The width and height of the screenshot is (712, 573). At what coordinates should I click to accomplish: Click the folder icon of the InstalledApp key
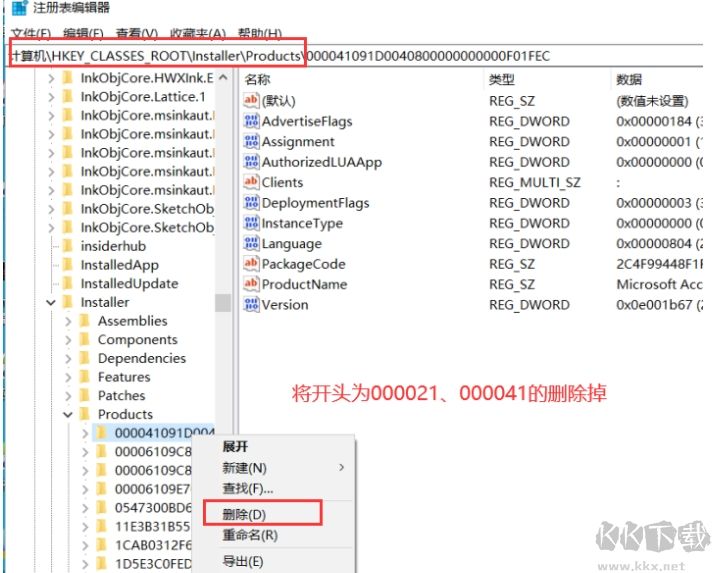tap(67, 265)
